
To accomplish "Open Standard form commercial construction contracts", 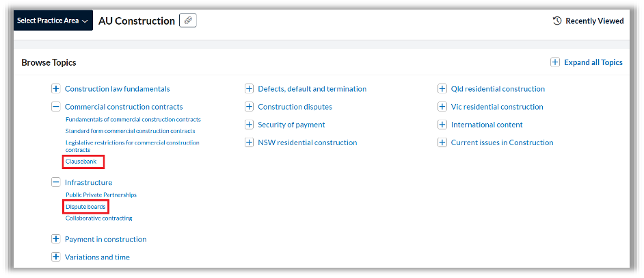I will pyautogui.click(x=130, y=131).
